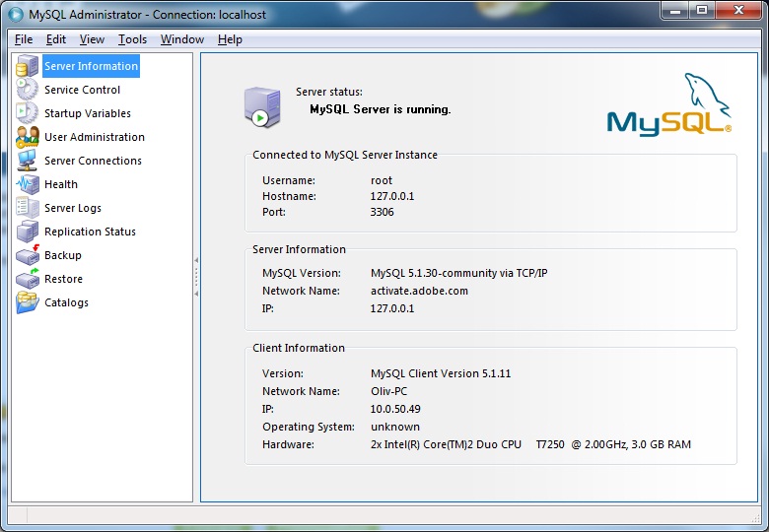
Task: Click the username value 'root'
Action: (x=382, y=180)
